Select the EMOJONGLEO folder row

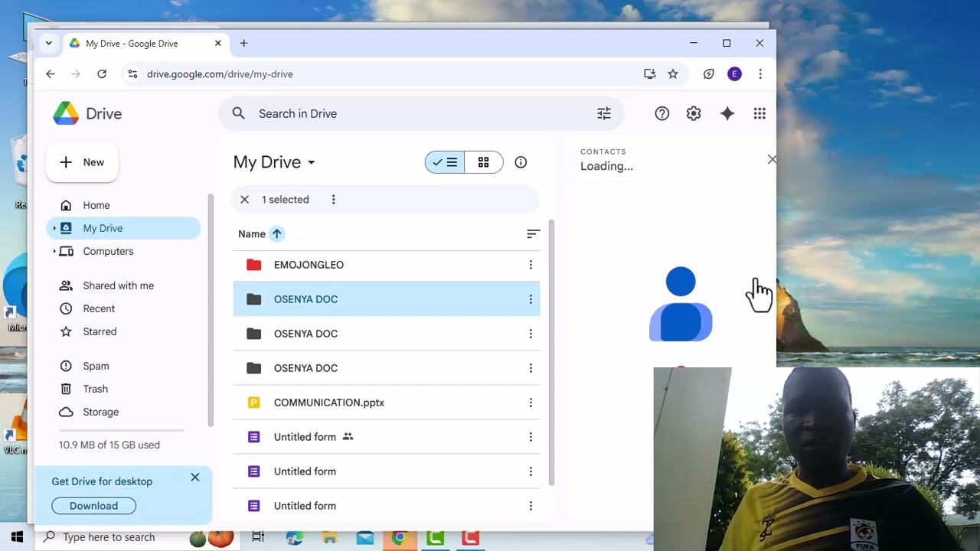387,265
